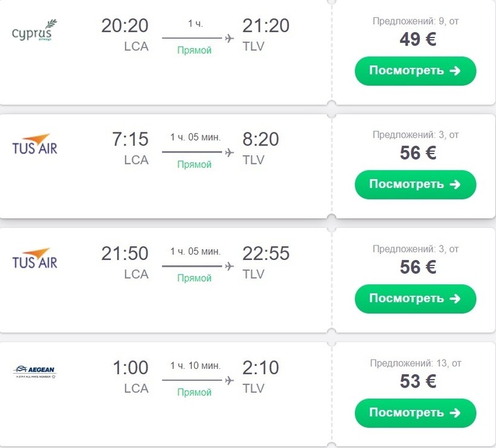Click the TUS Air logo on 7:15 flight

pos(34,144)
